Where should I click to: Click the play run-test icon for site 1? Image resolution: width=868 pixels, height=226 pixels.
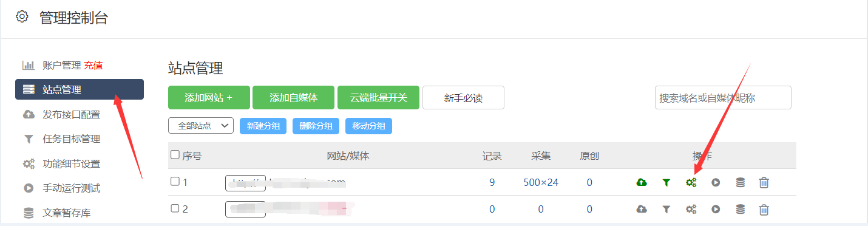tap(716, 182)
